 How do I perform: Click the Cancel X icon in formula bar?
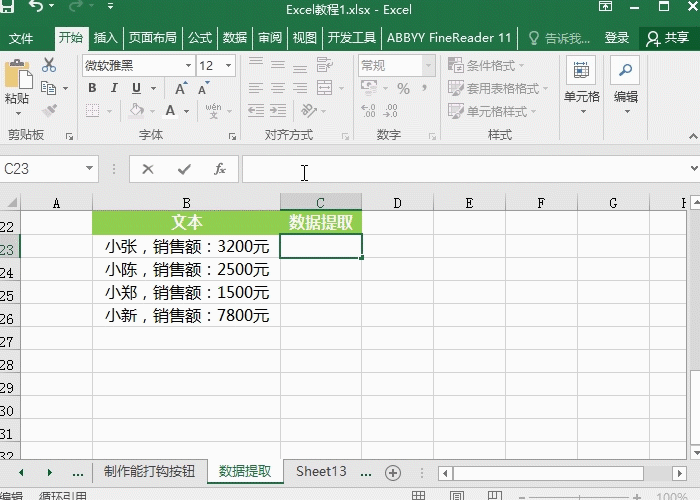coord(148,170)
